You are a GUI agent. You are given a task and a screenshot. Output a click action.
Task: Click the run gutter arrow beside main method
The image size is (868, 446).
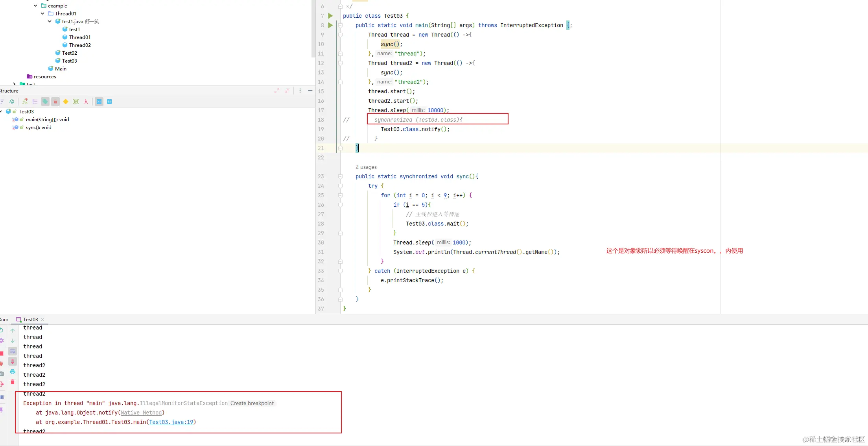click(x=330, y=25)
